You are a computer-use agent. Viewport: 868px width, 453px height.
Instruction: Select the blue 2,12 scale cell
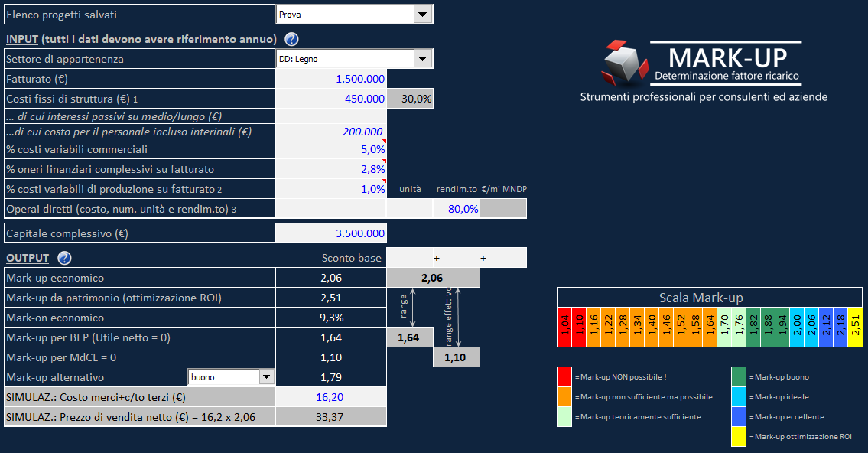(x=826, y=328)
